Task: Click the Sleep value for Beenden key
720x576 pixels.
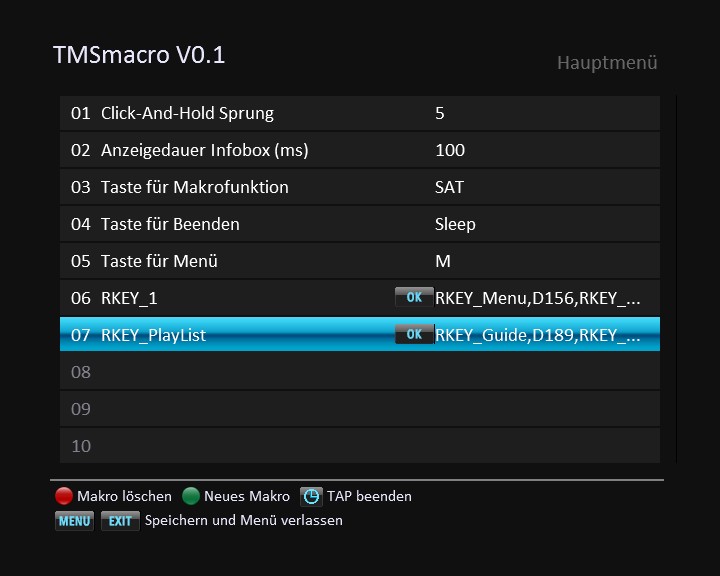Action: [455, 224]
